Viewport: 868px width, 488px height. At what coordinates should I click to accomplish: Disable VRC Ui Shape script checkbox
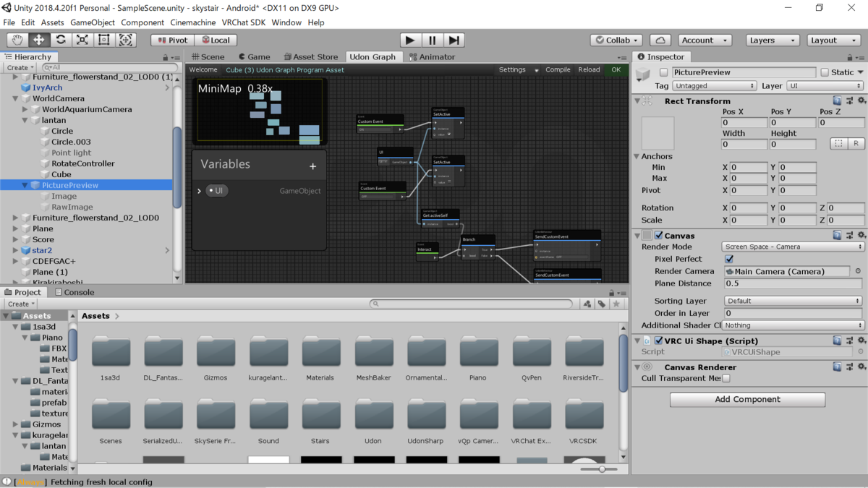[658, 341]
